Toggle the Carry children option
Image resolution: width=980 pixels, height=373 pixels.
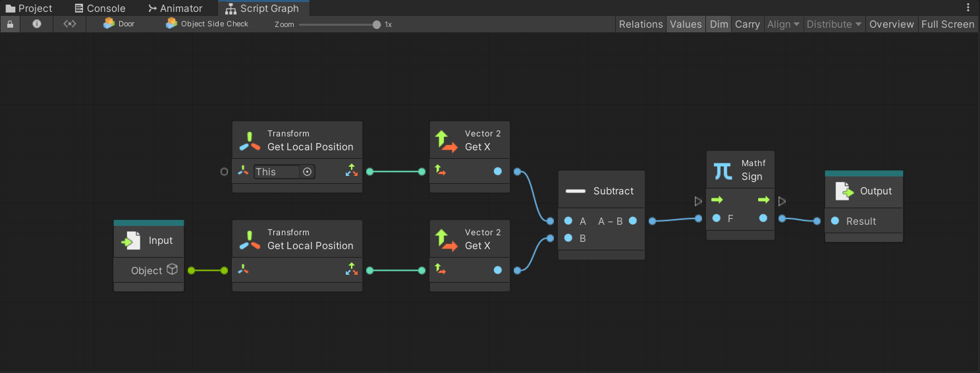click(747, 24)
